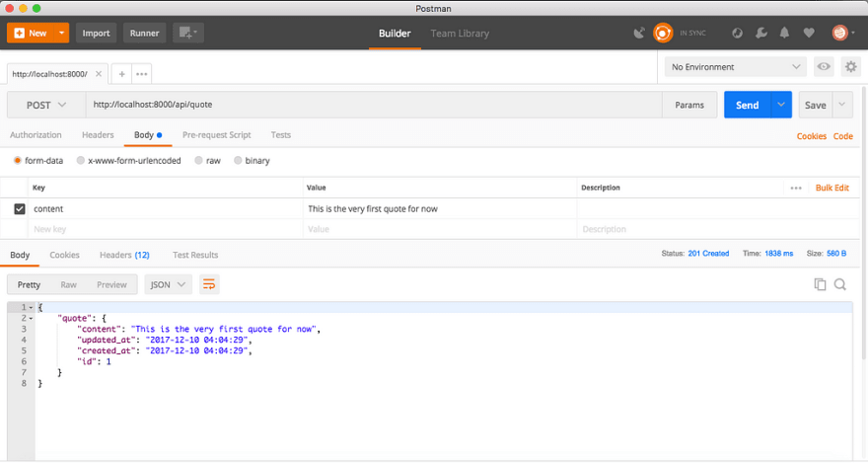Switch to the Team Library tab

tap(460, 34)
